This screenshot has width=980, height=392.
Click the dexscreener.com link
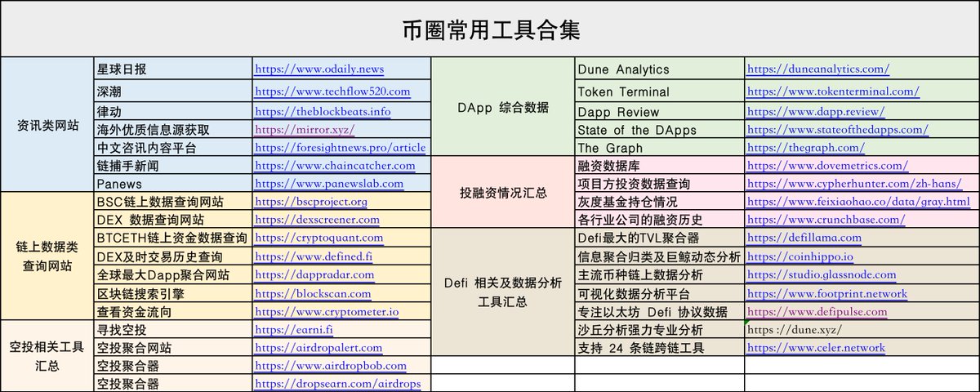click(317, 220)
